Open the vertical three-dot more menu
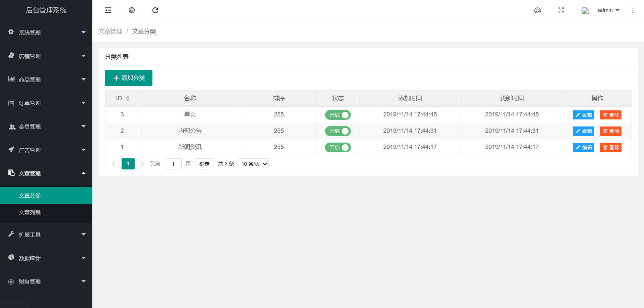The width and height of the screenshot is (644, 308). pyautogui.click(x=633, y=10)
